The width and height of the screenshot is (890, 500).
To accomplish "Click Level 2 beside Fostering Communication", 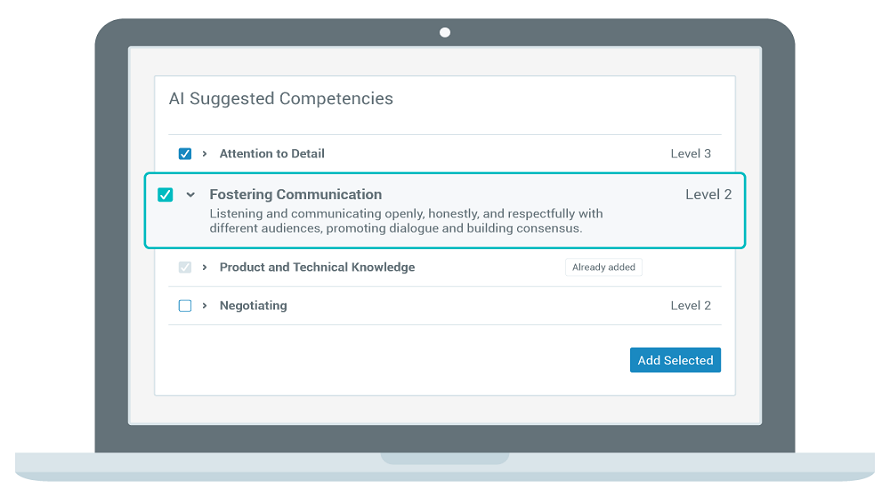I will [708, 194].
